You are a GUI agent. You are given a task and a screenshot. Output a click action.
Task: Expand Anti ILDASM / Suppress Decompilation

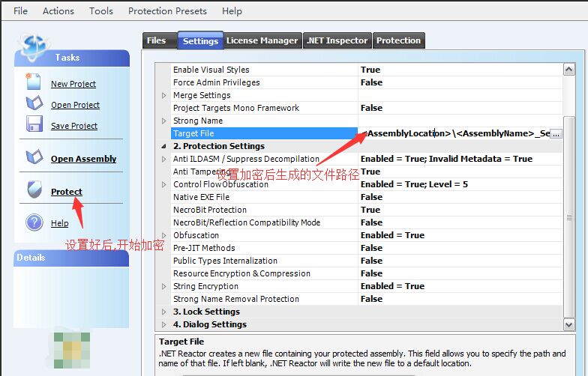(163, 159)
